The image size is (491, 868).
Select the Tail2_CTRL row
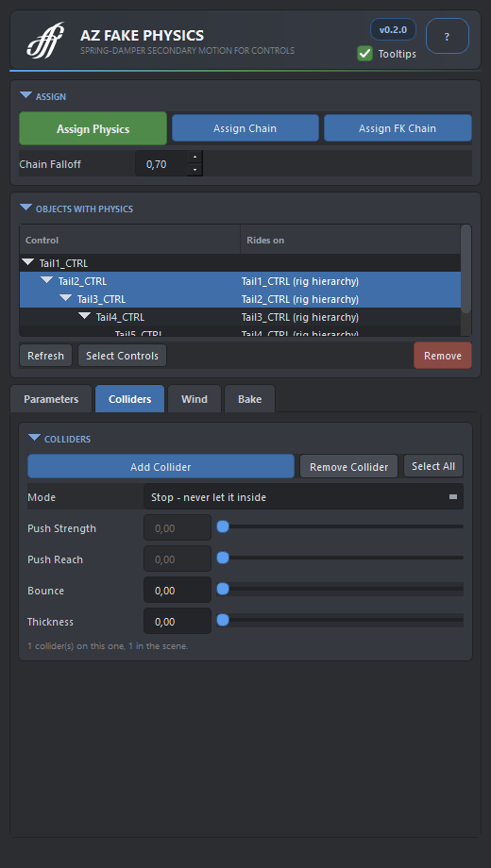tap(240, 280)
